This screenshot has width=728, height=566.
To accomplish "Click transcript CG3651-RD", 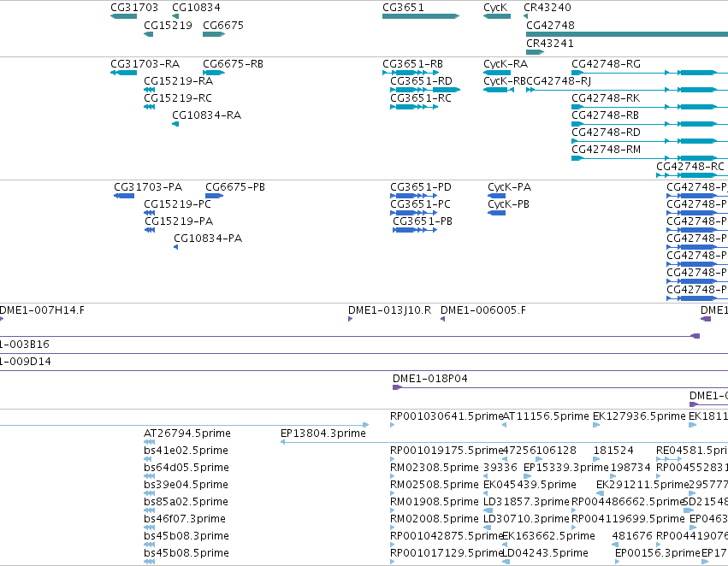I will coord(421,81).
